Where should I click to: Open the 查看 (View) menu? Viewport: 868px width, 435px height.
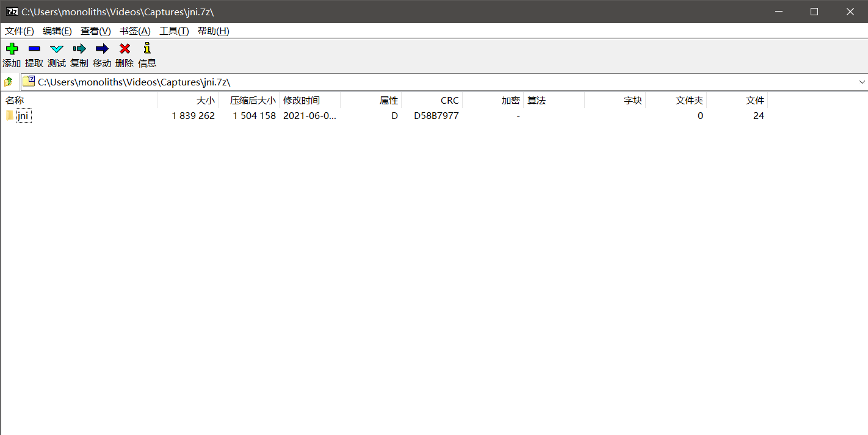click(95, 31)
